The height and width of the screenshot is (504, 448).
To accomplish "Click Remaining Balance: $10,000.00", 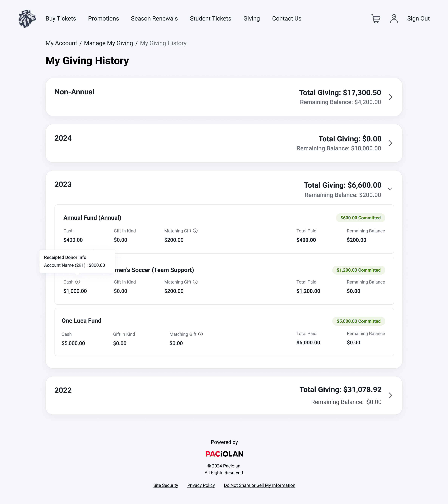I will [339, 148].
